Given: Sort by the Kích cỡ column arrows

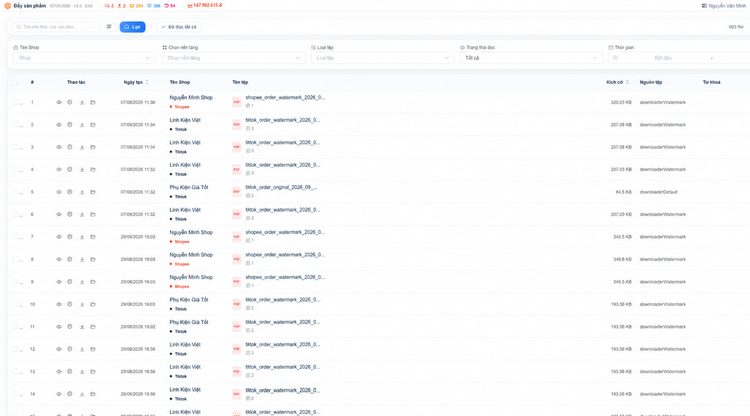Looking at the screenshot, I should tap(627, 82).
